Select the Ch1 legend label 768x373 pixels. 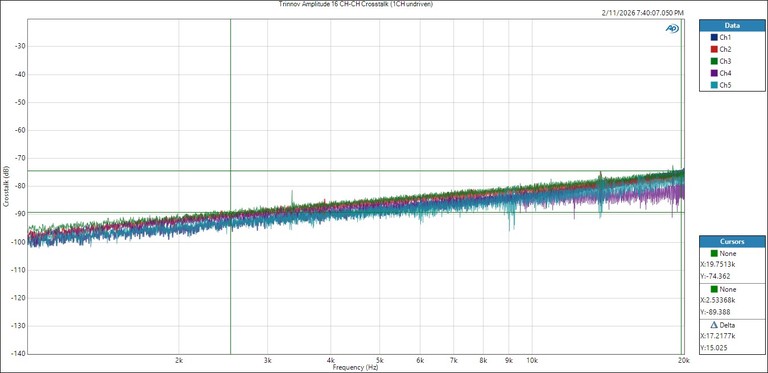click(x=725, y=37)
